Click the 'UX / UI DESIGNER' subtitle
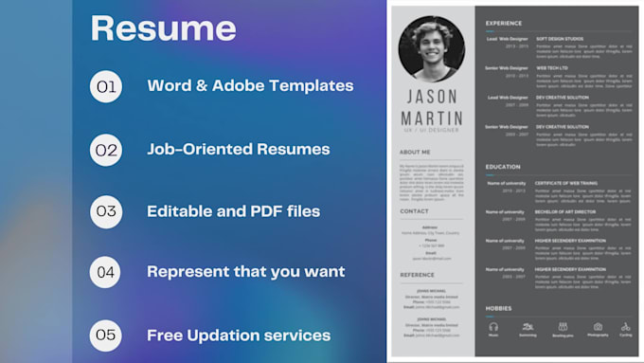This screenshot has height=363, width=644. pyautogui.click(x=431, y=130)
